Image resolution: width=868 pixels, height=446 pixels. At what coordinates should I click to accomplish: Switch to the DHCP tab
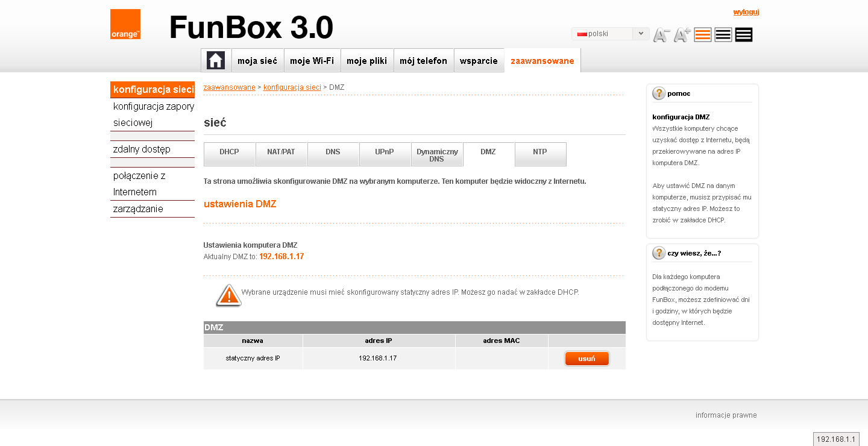(229, 152)
